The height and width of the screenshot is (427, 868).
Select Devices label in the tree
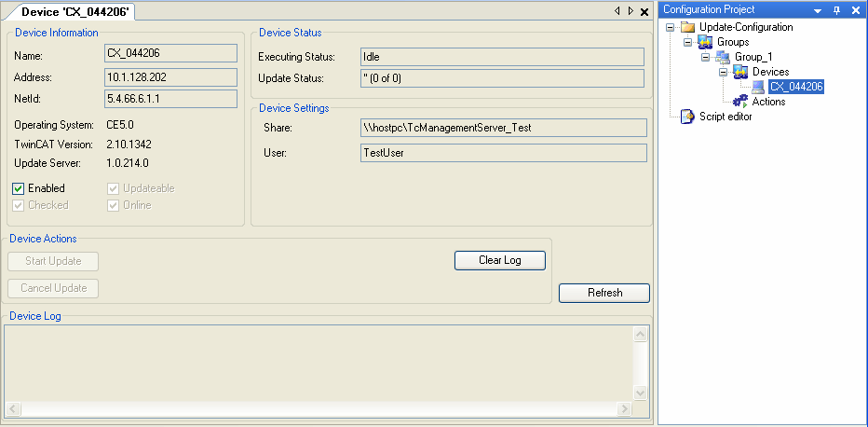770,72
